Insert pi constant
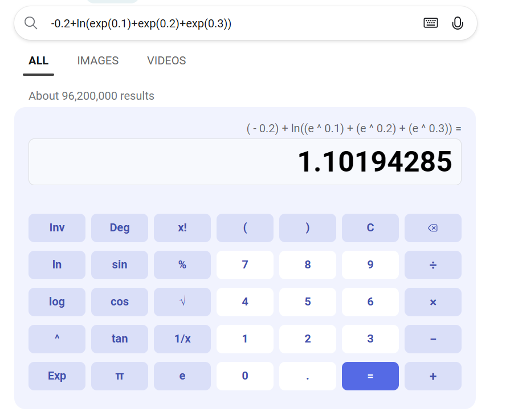 [x=119, y=376]
